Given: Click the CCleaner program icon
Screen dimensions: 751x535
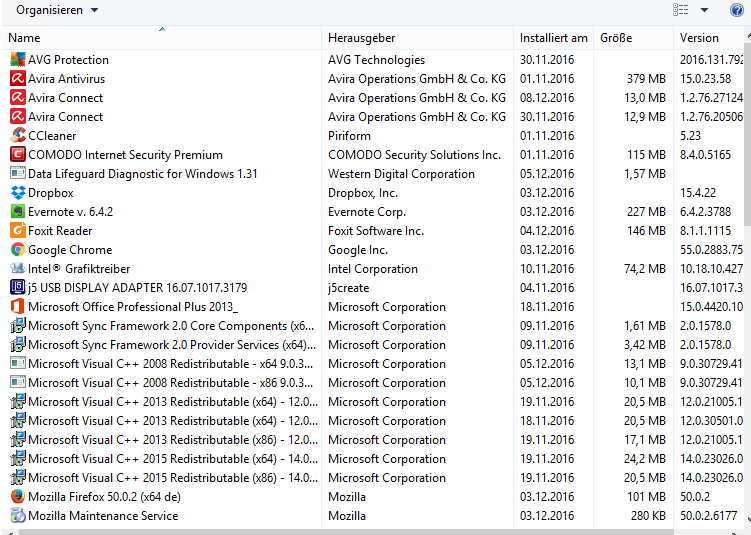Looking at the screenshot, I should (x=18, y=136).
